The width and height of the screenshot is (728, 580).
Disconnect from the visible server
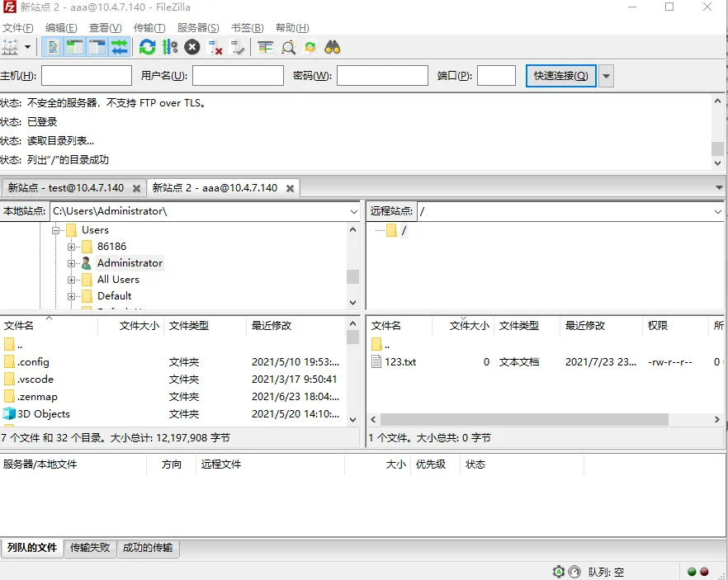point(215,47)
